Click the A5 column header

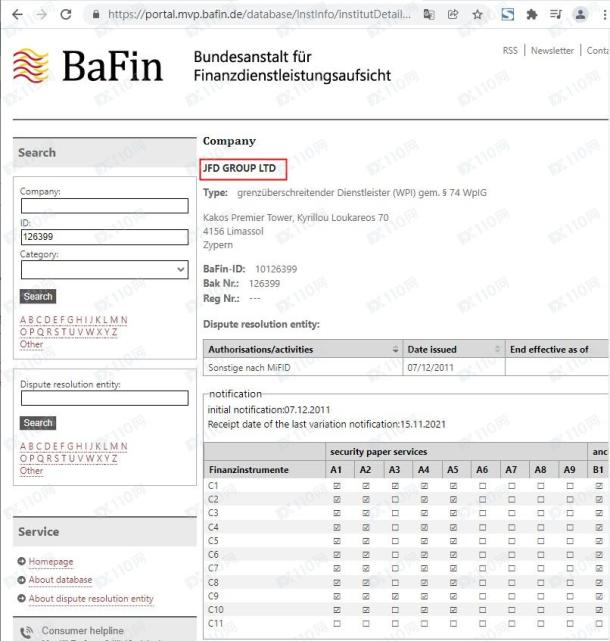(x=453, y=470)
